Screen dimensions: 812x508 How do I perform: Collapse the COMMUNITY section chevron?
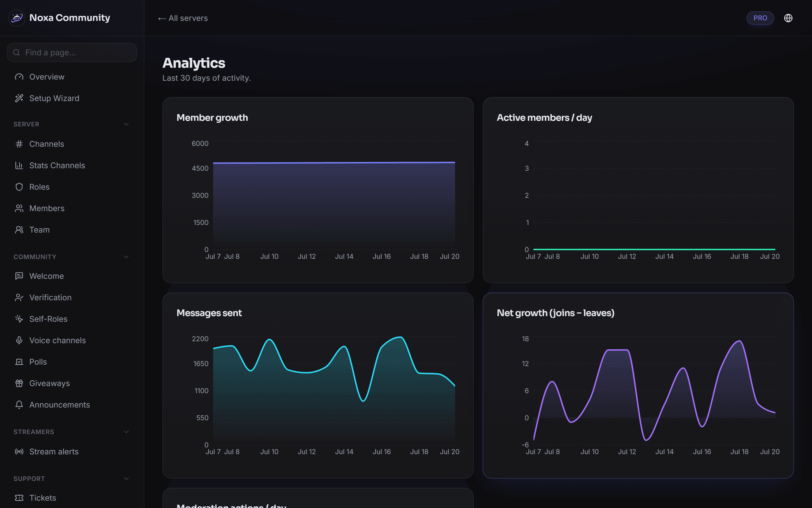point(126,257)
